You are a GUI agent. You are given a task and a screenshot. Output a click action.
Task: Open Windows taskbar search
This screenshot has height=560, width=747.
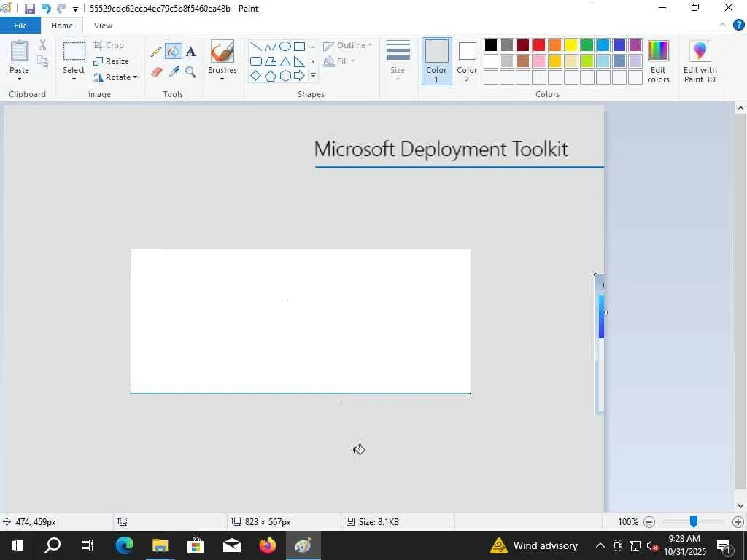tap(53, 545)
